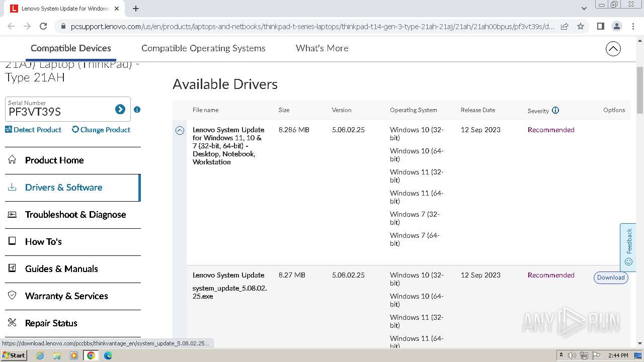This screenshot has height=362, width=644.
Task: Click the volume icon in system tray
Action: click(x=572, y=355)
